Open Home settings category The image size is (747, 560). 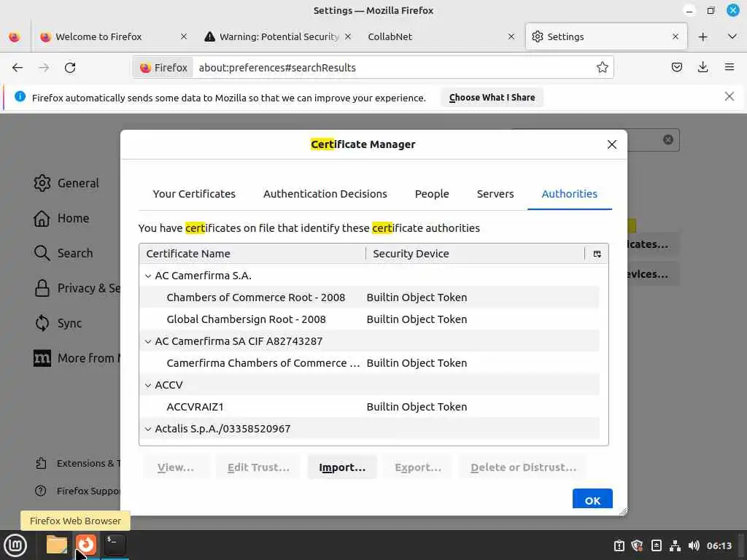click(62, 218)
